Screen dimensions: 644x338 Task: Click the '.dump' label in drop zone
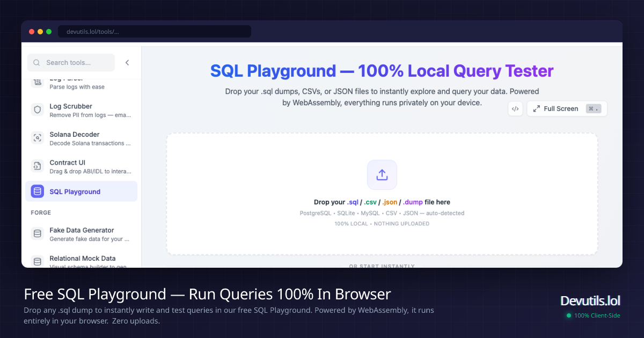[413, 202]
